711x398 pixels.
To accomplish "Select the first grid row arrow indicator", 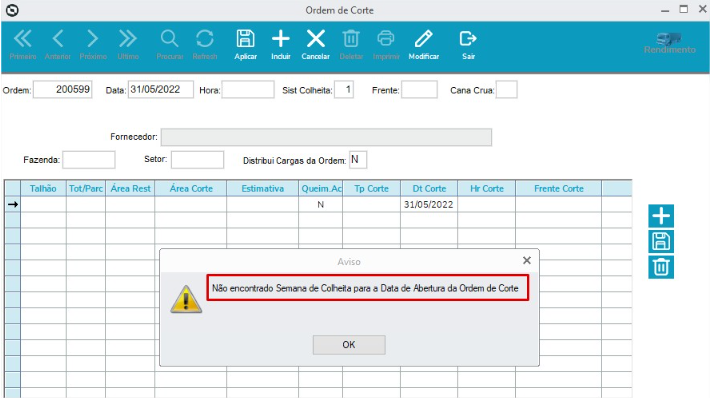I will 13,204.
